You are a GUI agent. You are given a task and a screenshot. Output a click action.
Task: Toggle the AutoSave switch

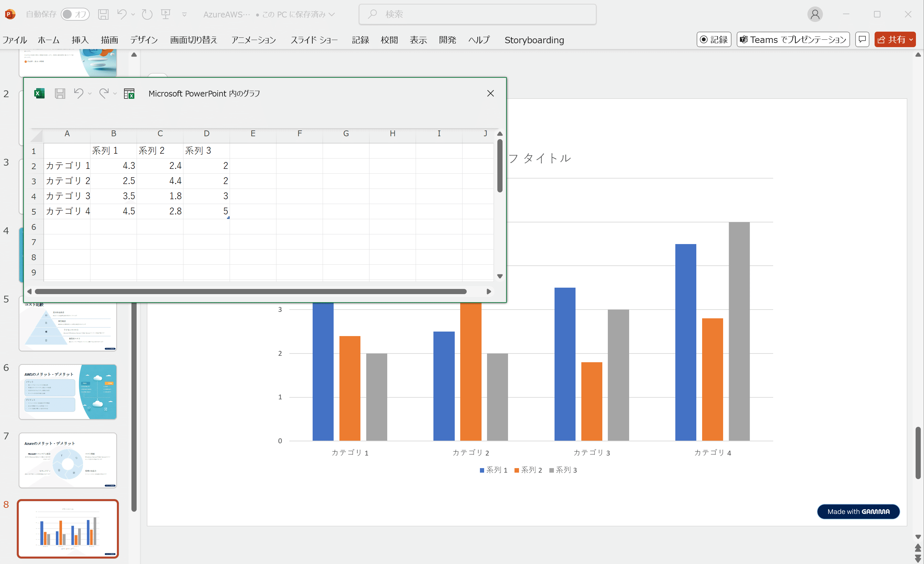click(75, 14)
